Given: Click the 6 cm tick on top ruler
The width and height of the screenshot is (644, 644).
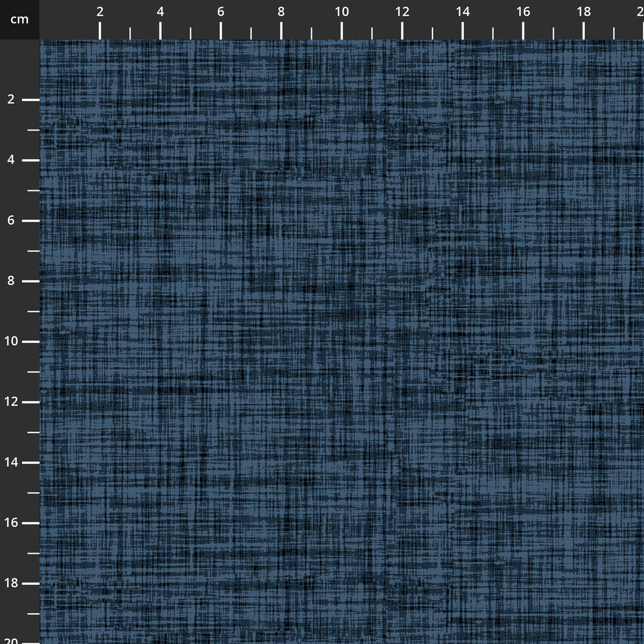Looking at the screenshot, I should coord(221,31).
